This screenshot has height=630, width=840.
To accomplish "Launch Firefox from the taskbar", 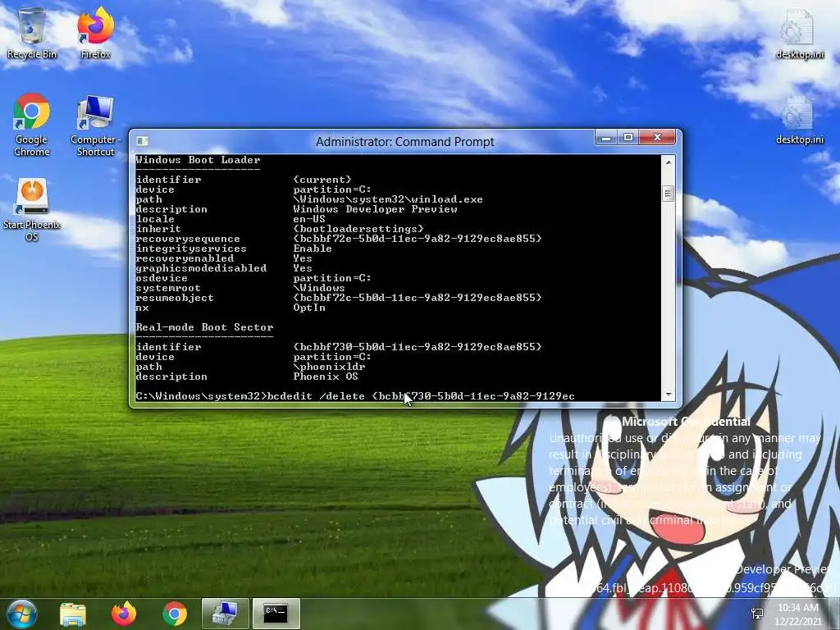I will coord(124,614).
